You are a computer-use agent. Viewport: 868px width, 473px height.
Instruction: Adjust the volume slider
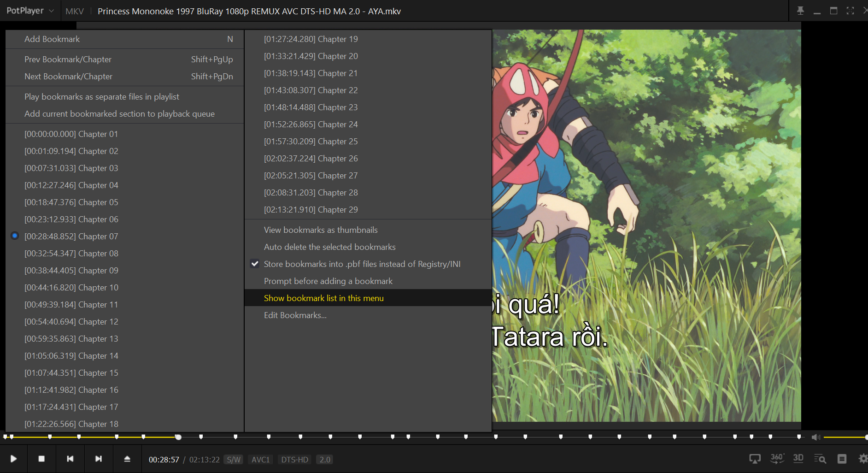point(846,437)
